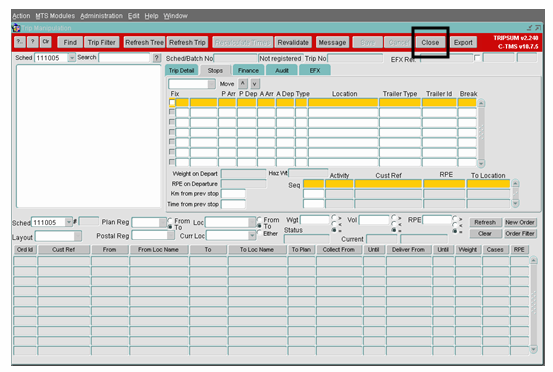553x372 pixels.
Task: Click the Trip Manipulation window icon
Action: [16, 28]
